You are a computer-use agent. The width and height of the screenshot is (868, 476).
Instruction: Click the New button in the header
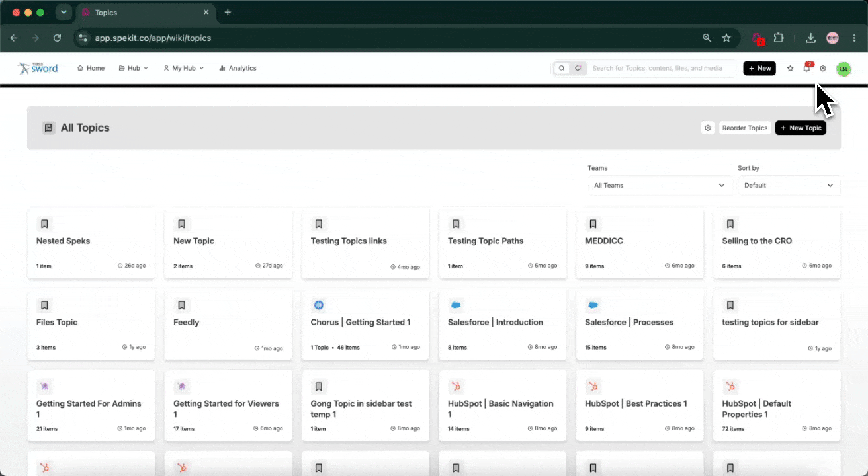coord(759,68)
